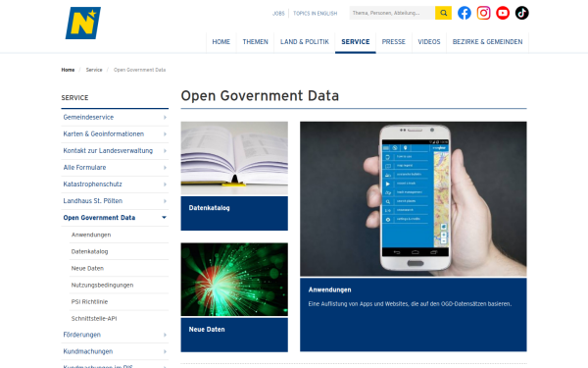Image resolution: width=588 pixels, height=368 pixels.
Task: Expand the Alle Formulare chevron
Action: pos(165,168)
